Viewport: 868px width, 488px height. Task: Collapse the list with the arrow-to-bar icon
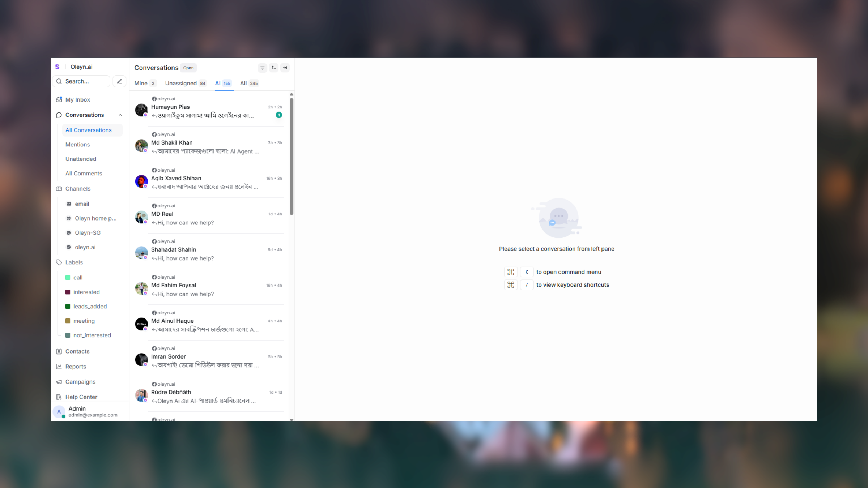coord(285,68)
